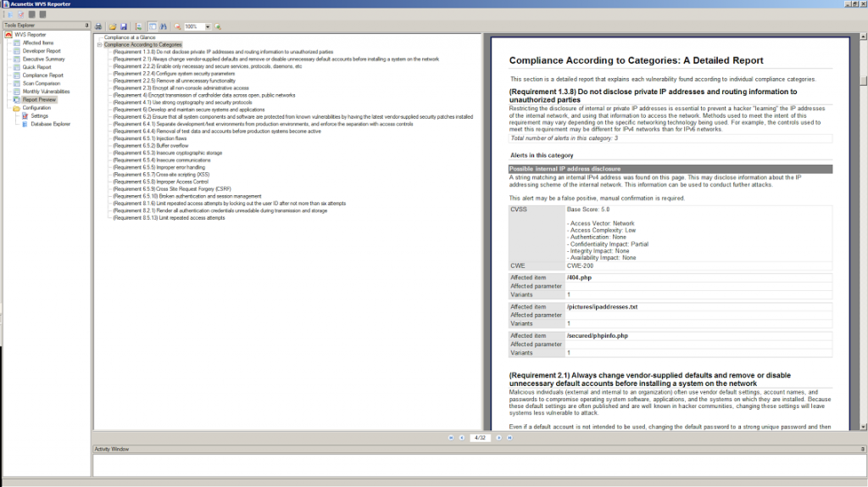
Task: Go to Requirement 6.5.1 Injection flaws
Action: coord(149,138)
